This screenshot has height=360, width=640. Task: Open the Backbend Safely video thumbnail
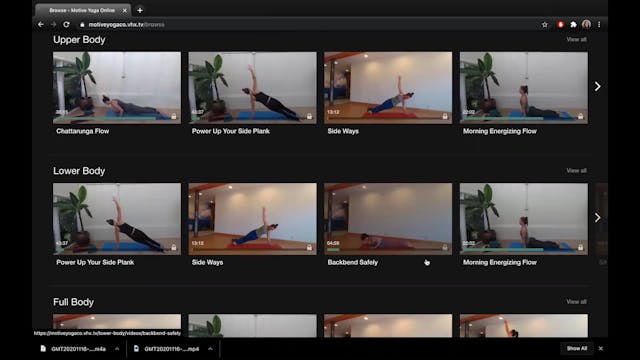pos(388,219)
